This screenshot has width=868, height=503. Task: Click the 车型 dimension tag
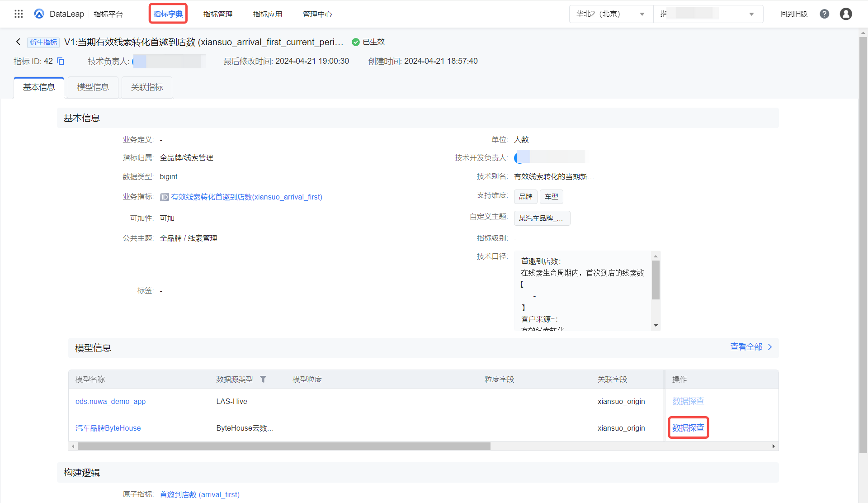coord(552,197)
